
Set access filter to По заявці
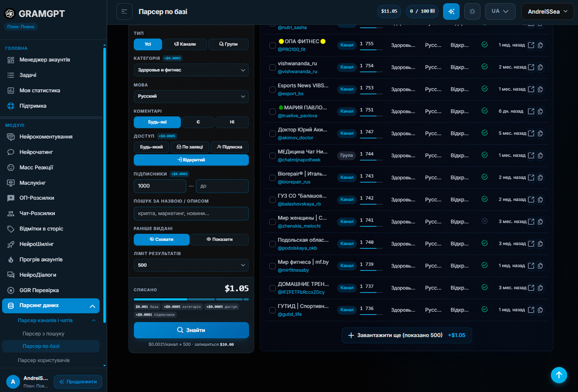(x=190, y=147)
